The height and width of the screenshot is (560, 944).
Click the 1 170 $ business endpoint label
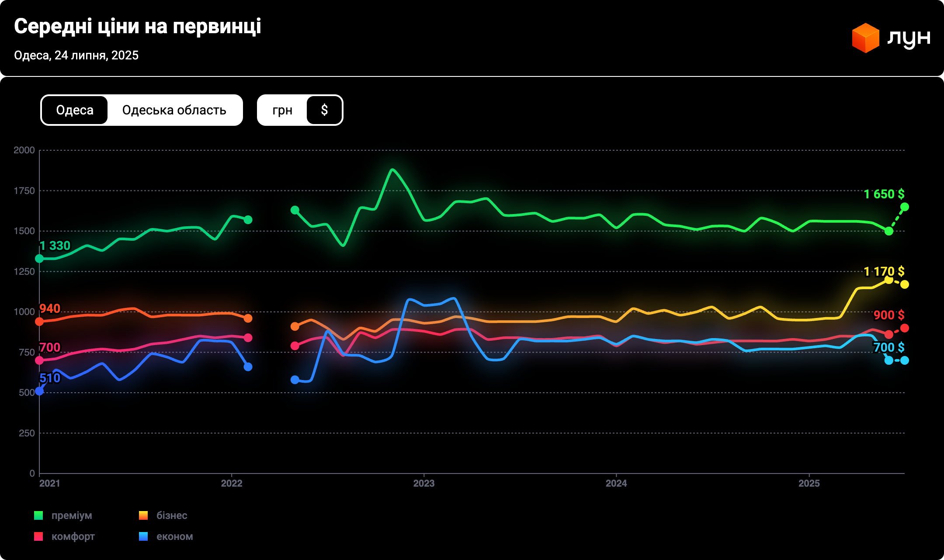(884, 272)
